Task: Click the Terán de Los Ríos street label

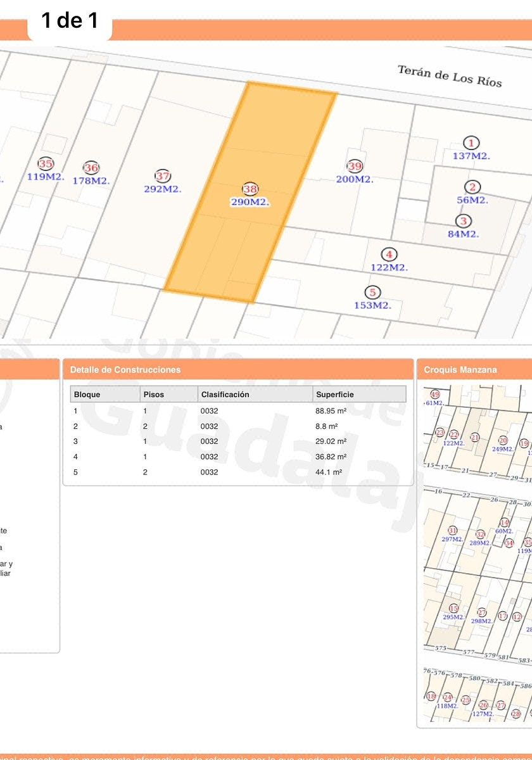Action: 450,75
